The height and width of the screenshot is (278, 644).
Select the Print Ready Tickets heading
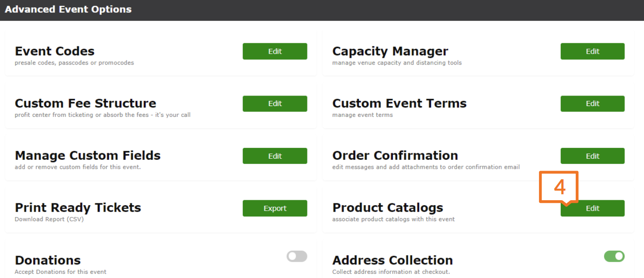point(78,208)
